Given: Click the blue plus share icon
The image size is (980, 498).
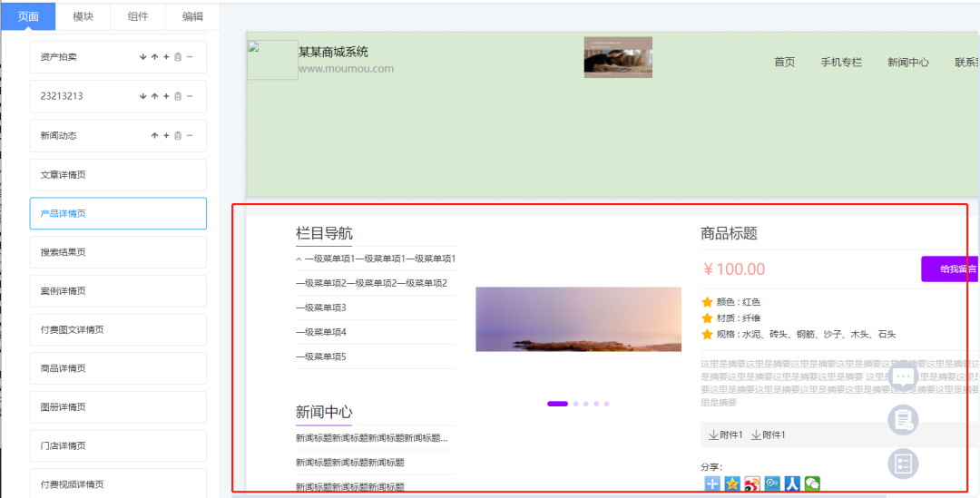Looking at the screenshot, I should click(712, 483).
